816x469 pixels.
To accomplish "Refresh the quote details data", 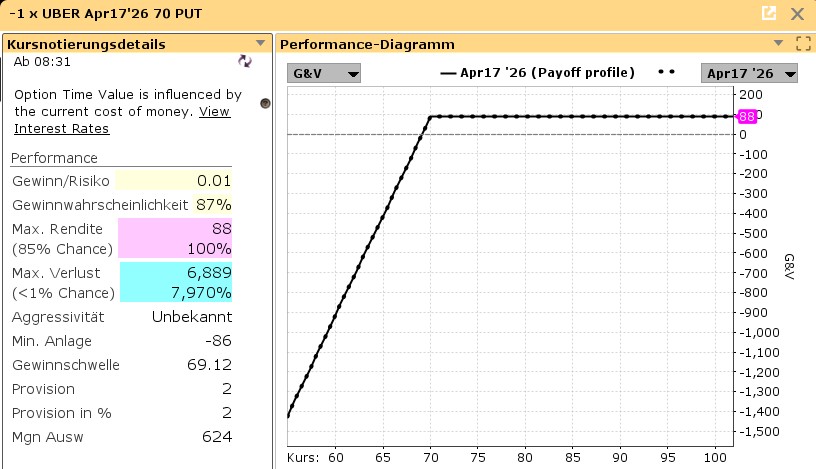I will [245, 61].
